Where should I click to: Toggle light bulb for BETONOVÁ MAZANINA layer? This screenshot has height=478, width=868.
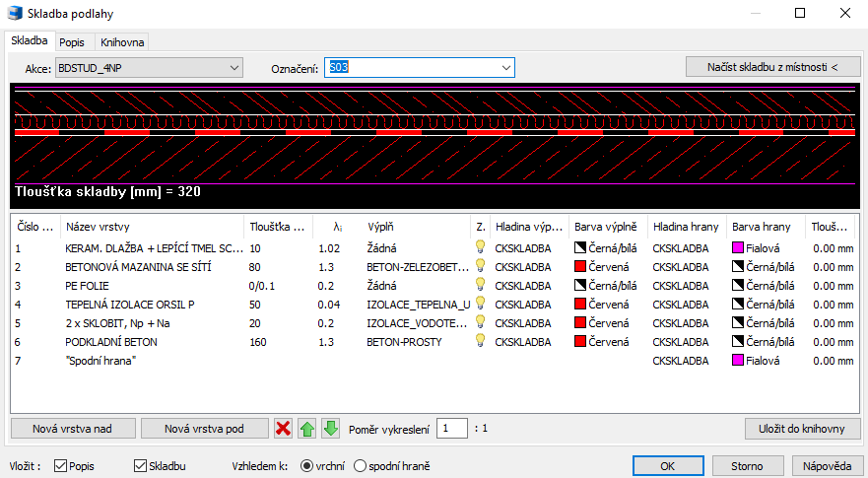pos(481,267)
